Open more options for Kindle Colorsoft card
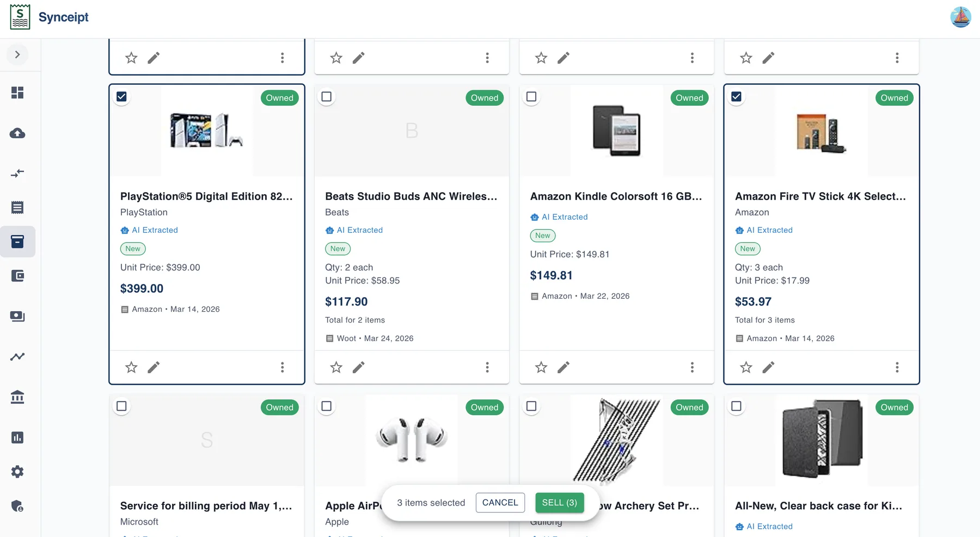Viewport: 980px width, 537px height. pyautogui.click(x=692, y=367)
